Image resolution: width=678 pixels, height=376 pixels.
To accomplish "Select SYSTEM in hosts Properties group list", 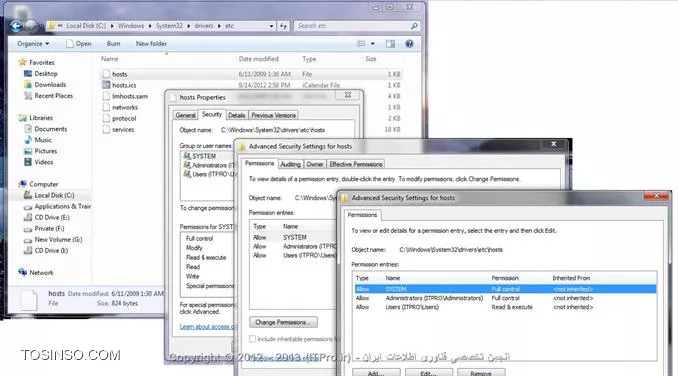I will tap(204, 156).
